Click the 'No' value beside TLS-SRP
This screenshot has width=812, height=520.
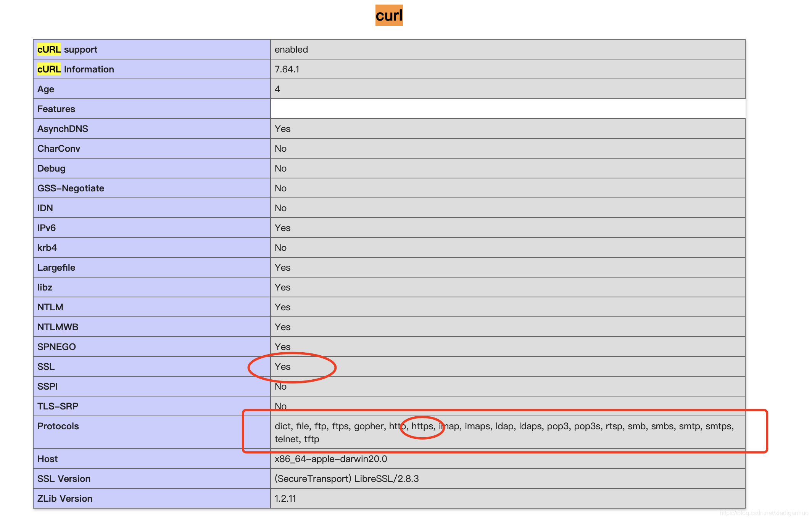pos(280,406)
